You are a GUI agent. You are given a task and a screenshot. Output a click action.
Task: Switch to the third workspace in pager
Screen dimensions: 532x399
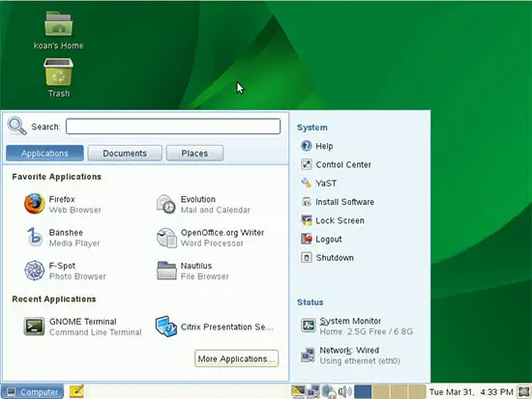(399, 392)
